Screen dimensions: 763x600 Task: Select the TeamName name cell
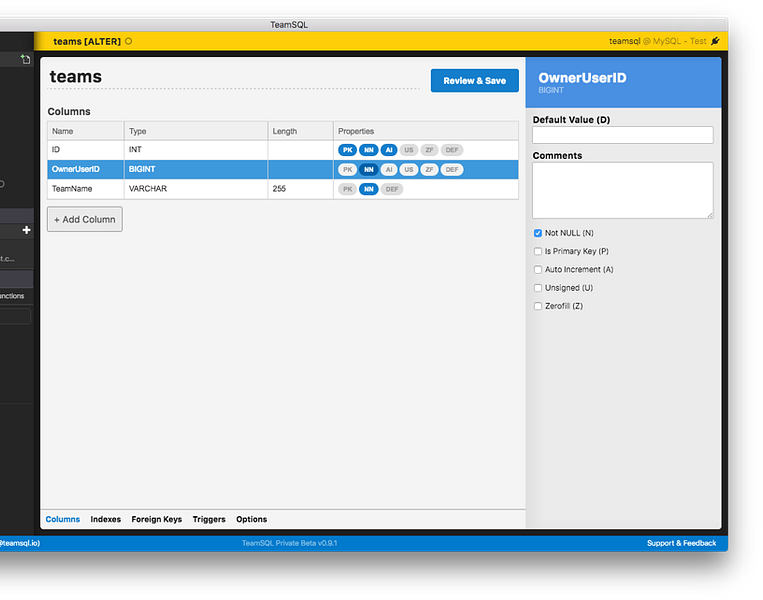tap(86, 189)
